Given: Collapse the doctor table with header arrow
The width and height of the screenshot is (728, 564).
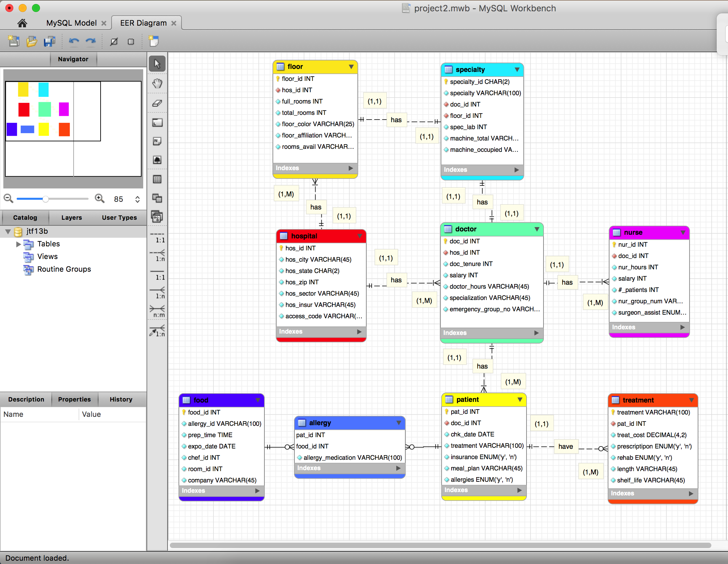Looking at the screenshot, I should click(x=537, y=229).
